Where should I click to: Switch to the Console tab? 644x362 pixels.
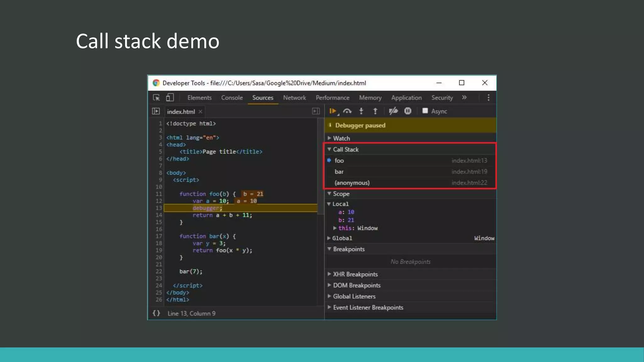pyautogui.click(x=232, y=98)
